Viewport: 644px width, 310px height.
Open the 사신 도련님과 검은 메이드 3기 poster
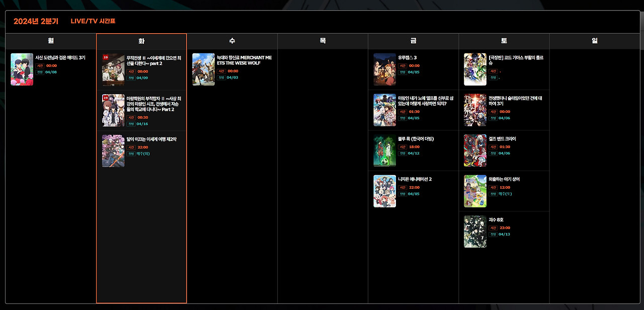tap(22, 69)
